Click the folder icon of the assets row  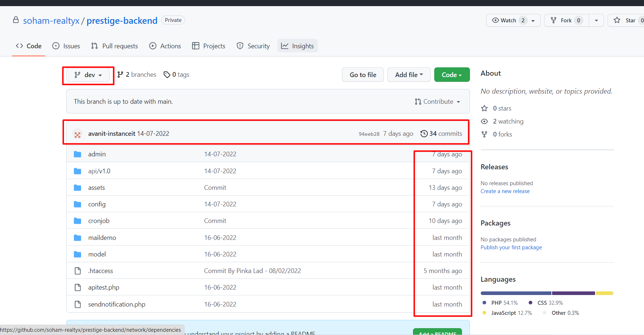pyautogui.click(x=77, y=188)
